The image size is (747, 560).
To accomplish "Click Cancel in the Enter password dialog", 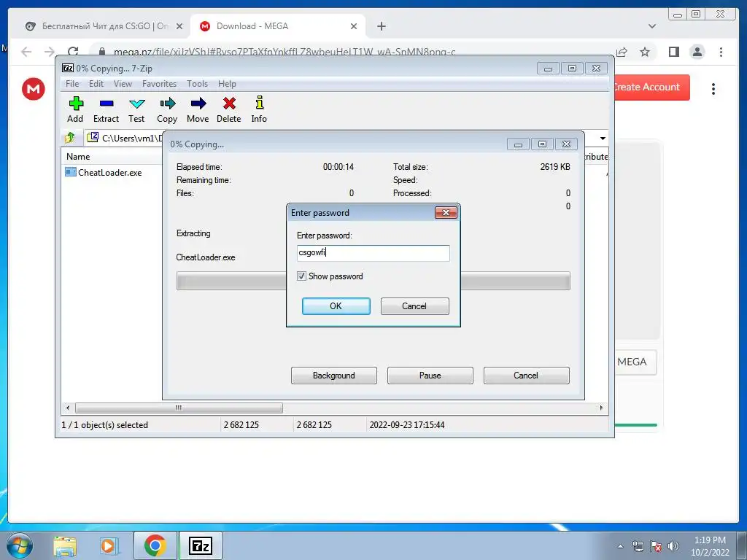I will click(414, 306).
